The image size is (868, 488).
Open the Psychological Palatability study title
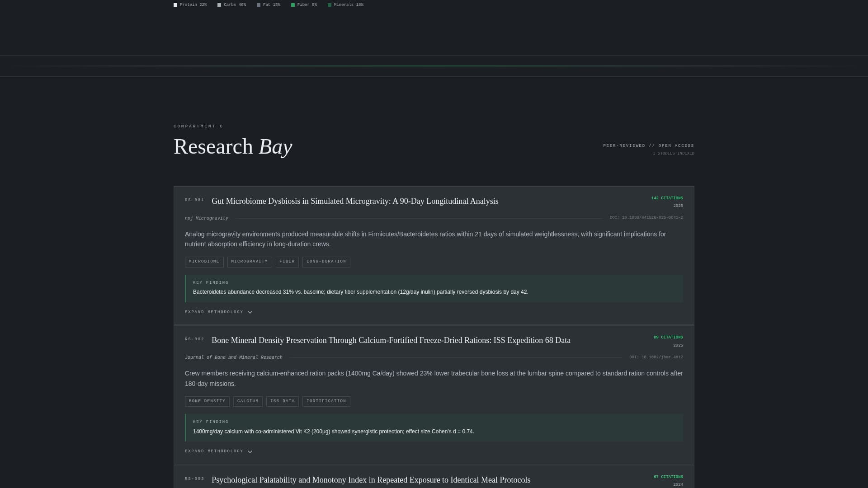tap(371, 480)
